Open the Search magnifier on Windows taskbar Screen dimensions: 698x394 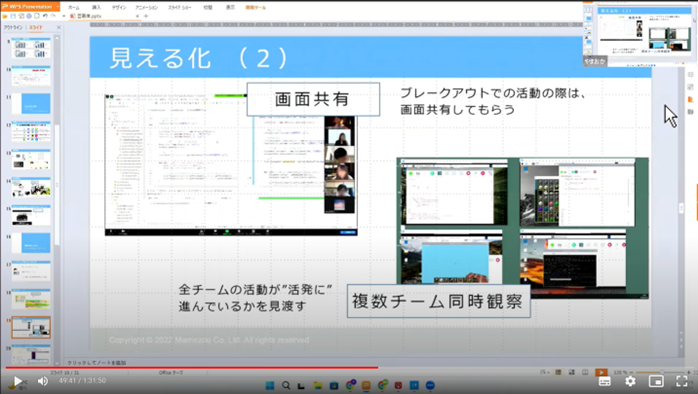click(x=286, y=386)
